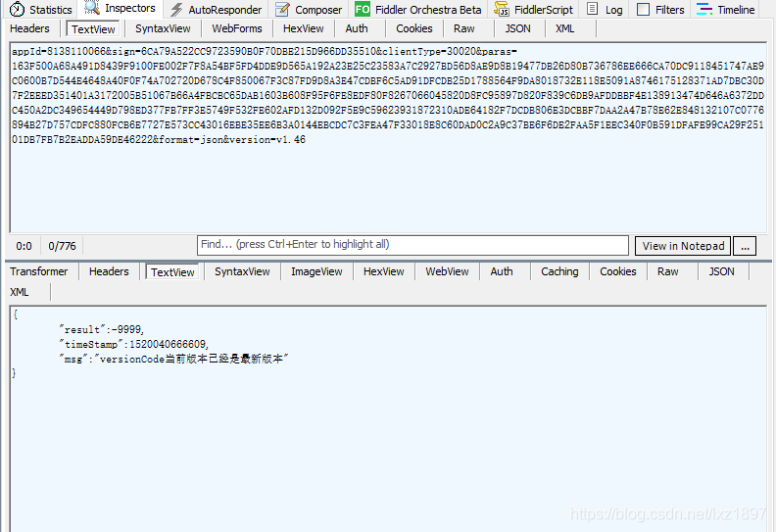Open the response Auth tab
This screenshot has width=776, height=532.
[502, 271]
